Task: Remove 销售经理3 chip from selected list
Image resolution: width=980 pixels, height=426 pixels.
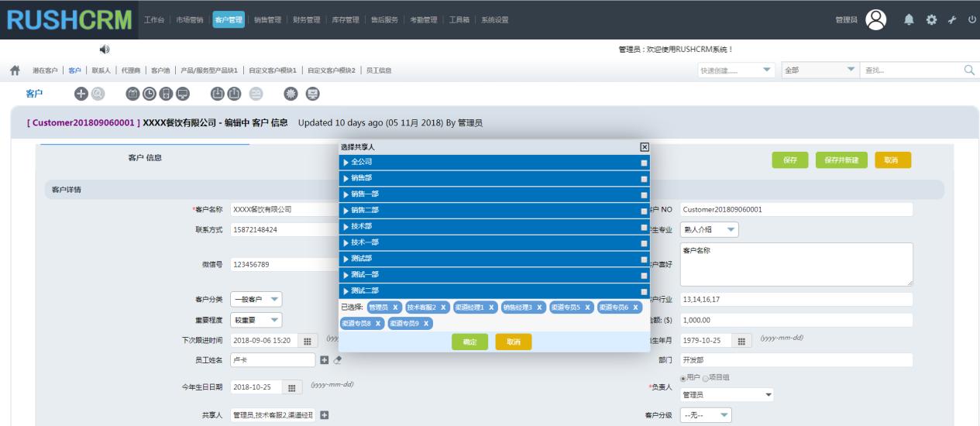Action: point(540,307)
